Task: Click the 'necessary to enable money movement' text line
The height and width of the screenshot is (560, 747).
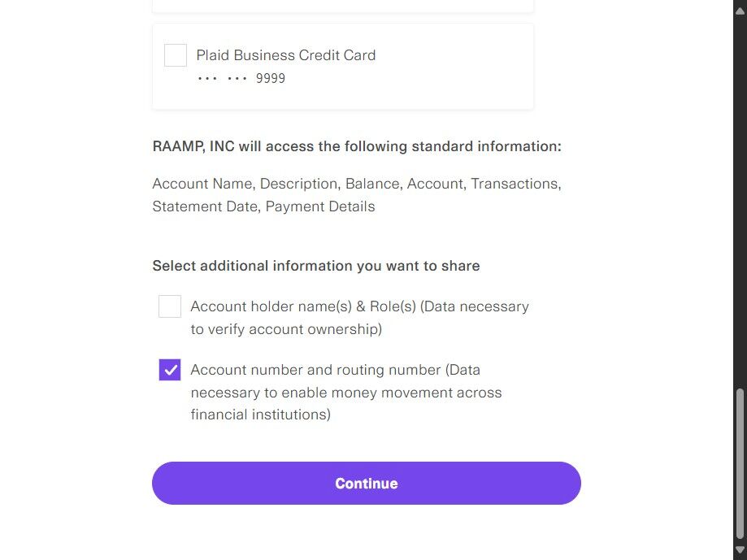Action: click(x=346, y=393)
